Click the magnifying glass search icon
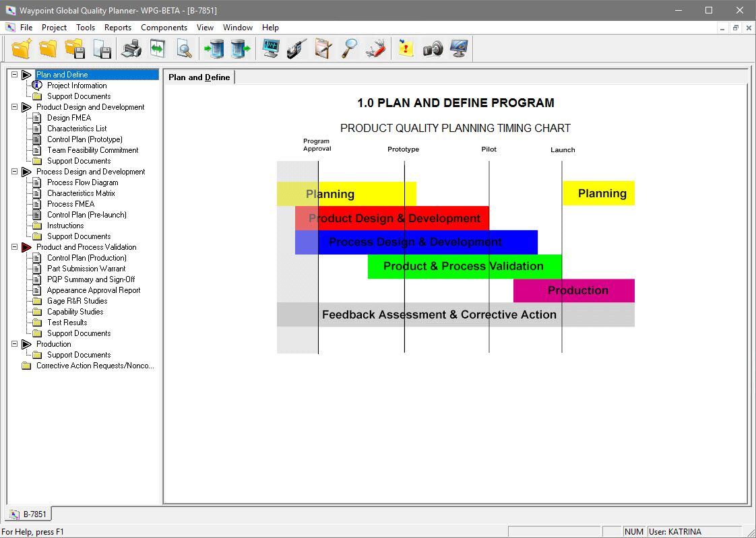This screenshot has height=538, width=756. [x=349, y=48]
